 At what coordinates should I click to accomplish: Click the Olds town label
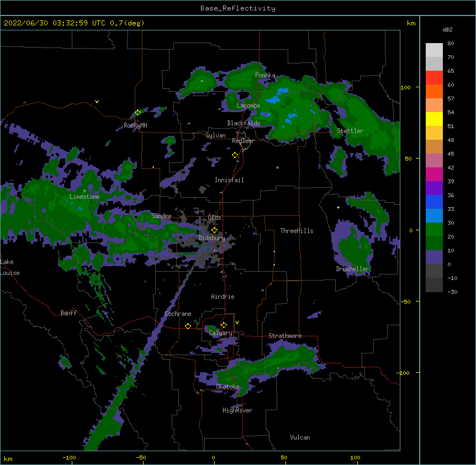[214, 218]
